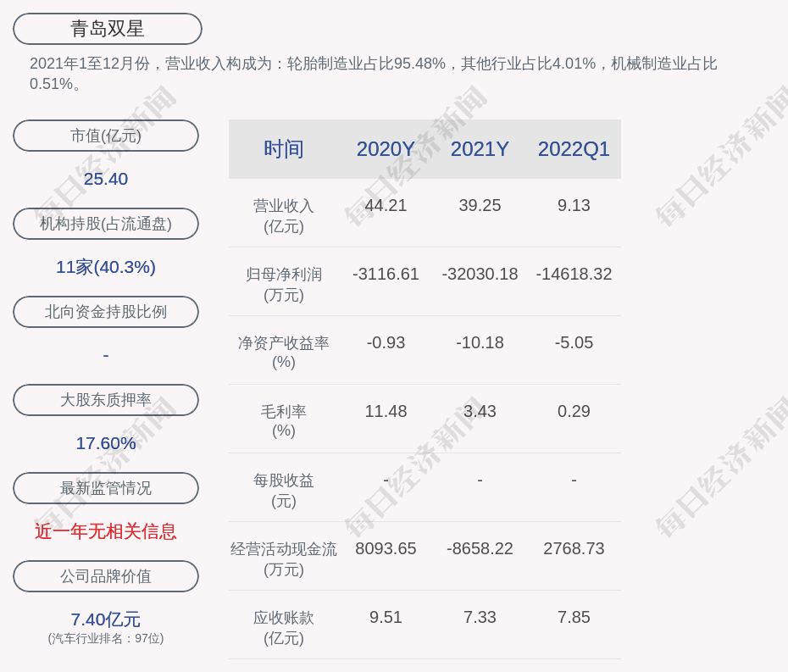Click the 营业收入 row label

coord(284,215)
